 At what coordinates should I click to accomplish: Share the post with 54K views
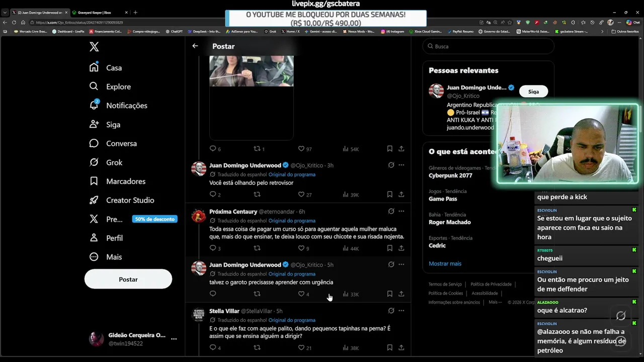(x=401, y=149)
